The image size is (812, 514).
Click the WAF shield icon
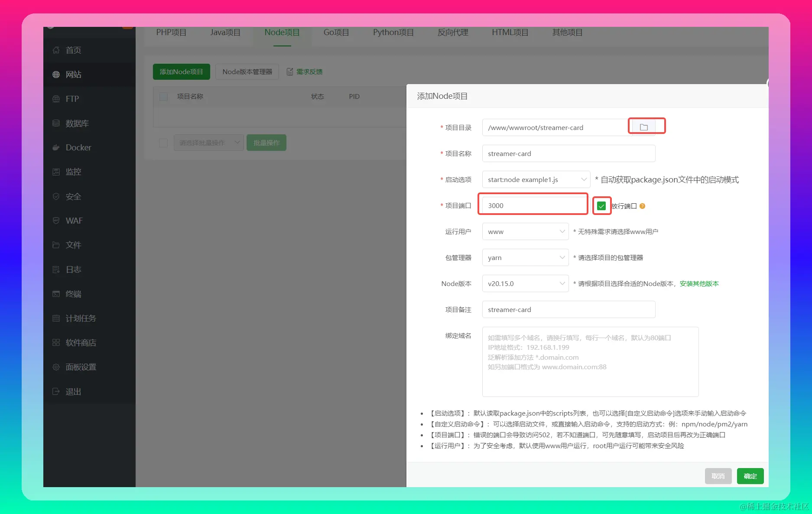[56, 221]
